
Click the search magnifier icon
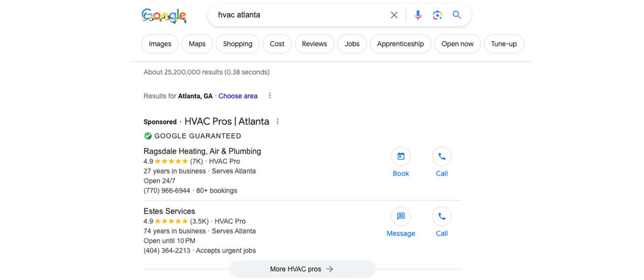click(x=456, y=14)
